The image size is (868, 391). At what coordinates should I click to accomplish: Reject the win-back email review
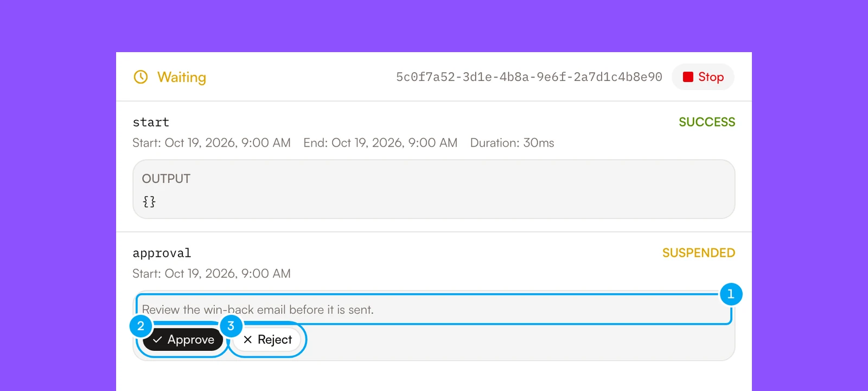[267, 339]
